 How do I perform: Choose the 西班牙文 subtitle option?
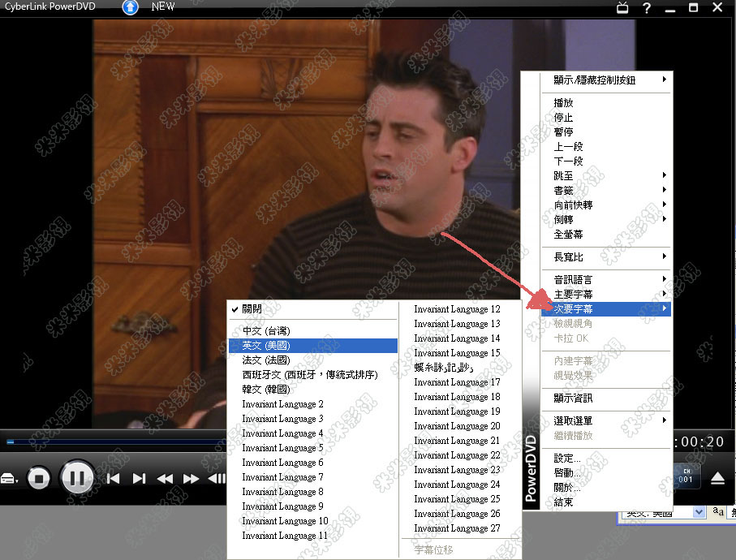coord(313,375)
